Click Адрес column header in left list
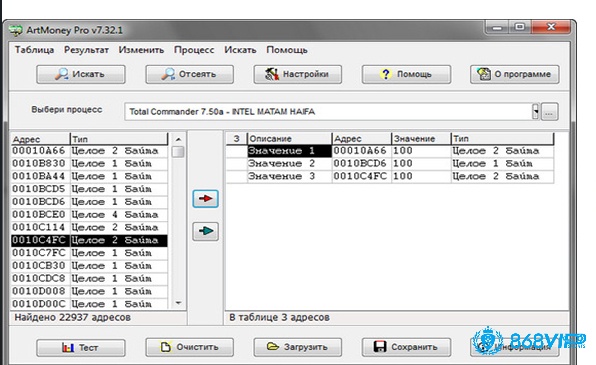The width and height of the screenshot is (596, 365). coord(41,139)
